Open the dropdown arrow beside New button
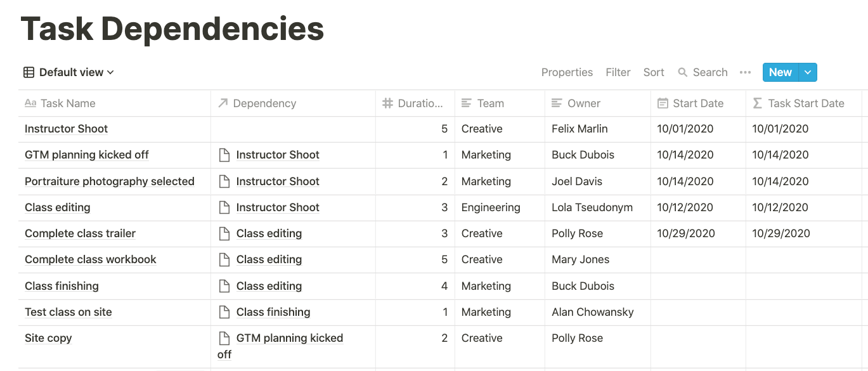The image size is (868, 371). (808, 72)
